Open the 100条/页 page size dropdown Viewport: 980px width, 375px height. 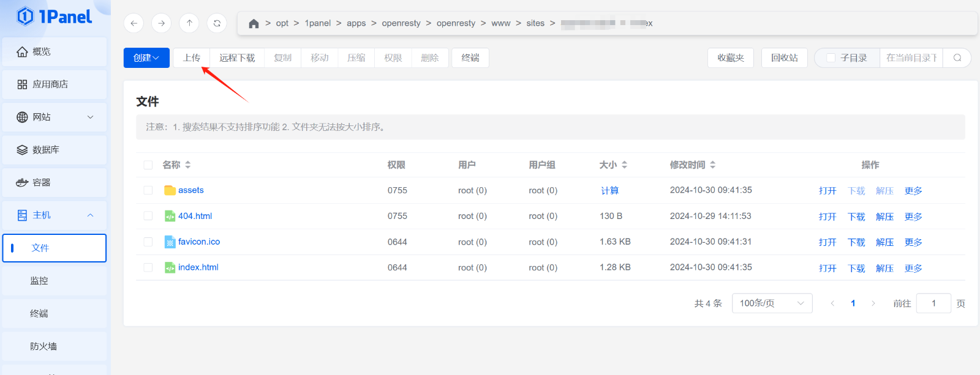(772, 303)
